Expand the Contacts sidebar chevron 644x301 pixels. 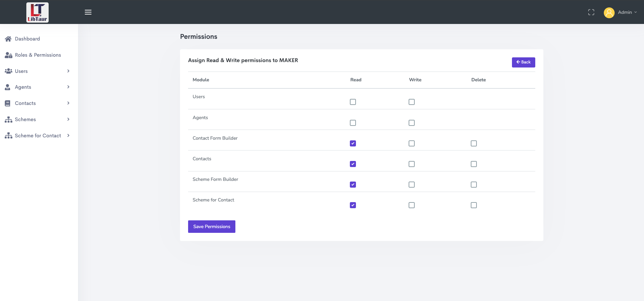pos(68,103)
